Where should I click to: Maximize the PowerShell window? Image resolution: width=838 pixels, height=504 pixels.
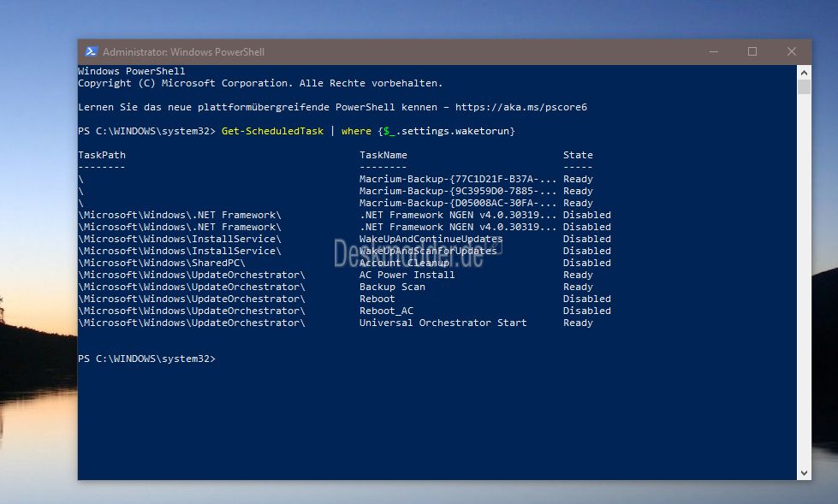pos(752,51)
